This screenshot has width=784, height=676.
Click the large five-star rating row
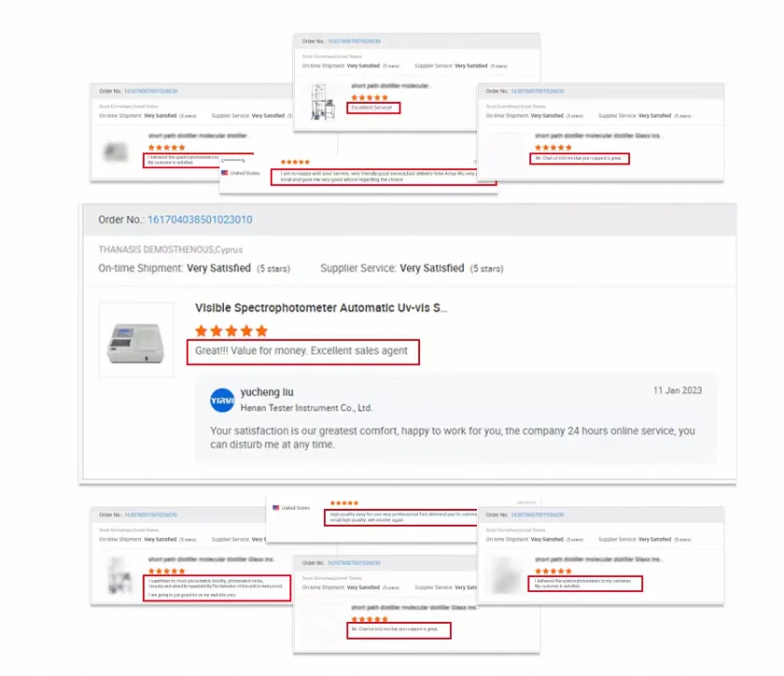click(231, 331)
